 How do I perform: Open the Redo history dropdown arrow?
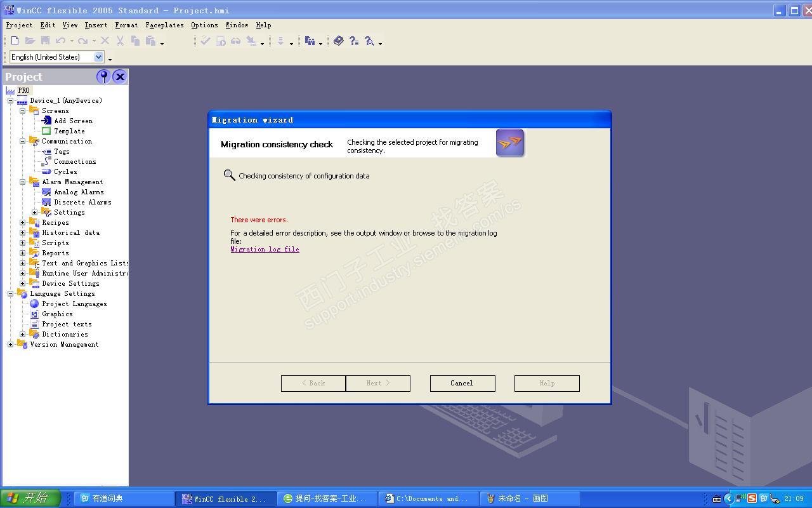[94, 42]
